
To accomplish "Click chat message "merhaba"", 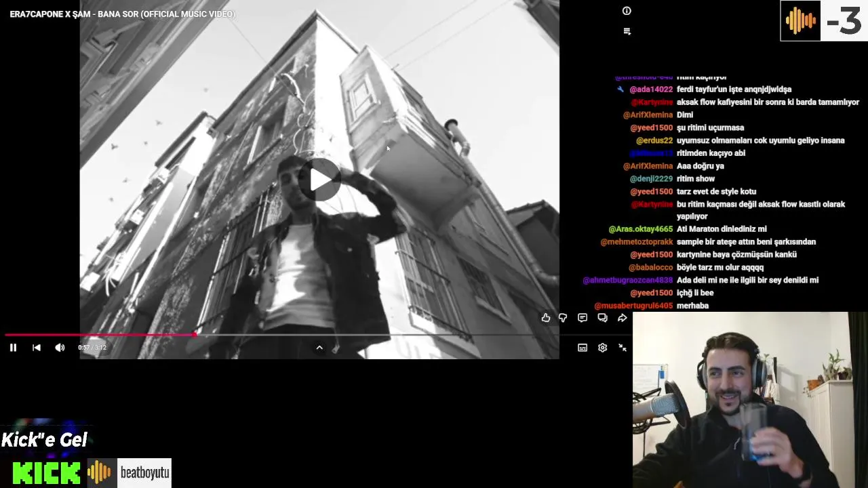I will tap(692, 306).
